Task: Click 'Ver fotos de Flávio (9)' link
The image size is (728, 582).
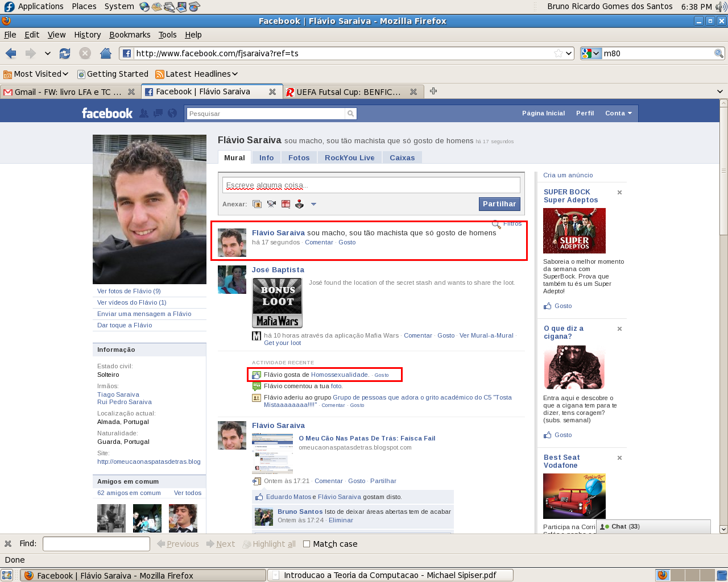Action: [x=129, y=291]
